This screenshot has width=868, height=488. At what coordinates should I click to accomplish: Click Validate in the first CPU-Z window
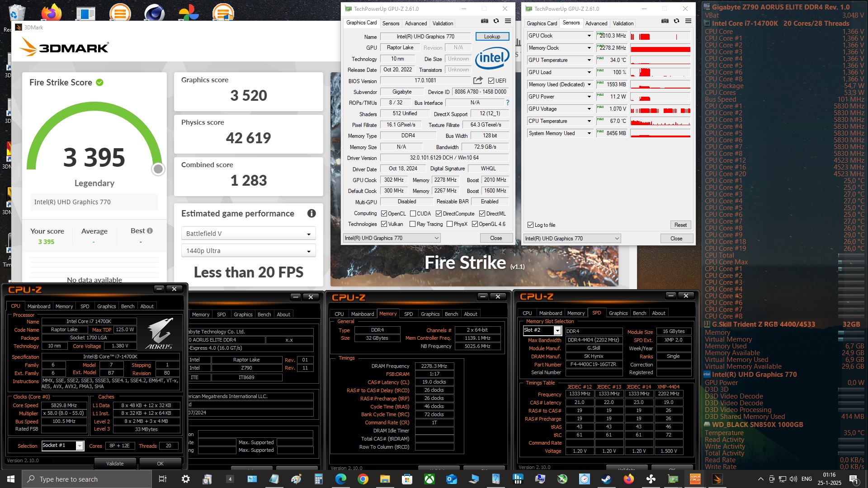pyautogui.click(x=115, y=464)
